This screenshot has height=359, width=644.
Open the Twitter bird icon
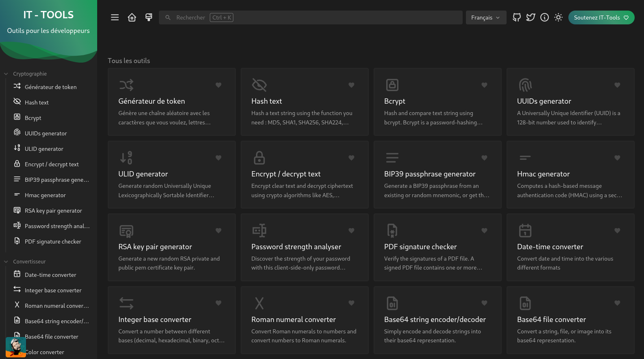(x=531, y=17)
